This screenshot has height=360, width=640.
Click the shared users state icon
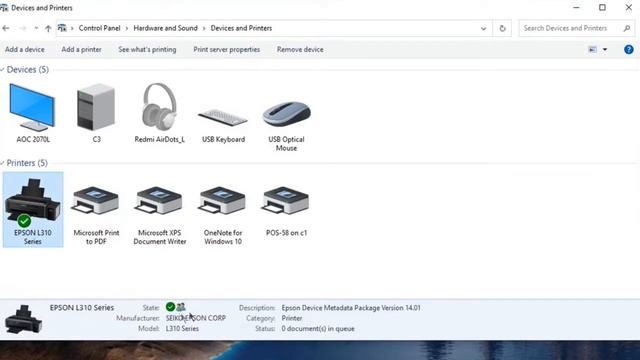pyautogui.click(x=180, y=307)
